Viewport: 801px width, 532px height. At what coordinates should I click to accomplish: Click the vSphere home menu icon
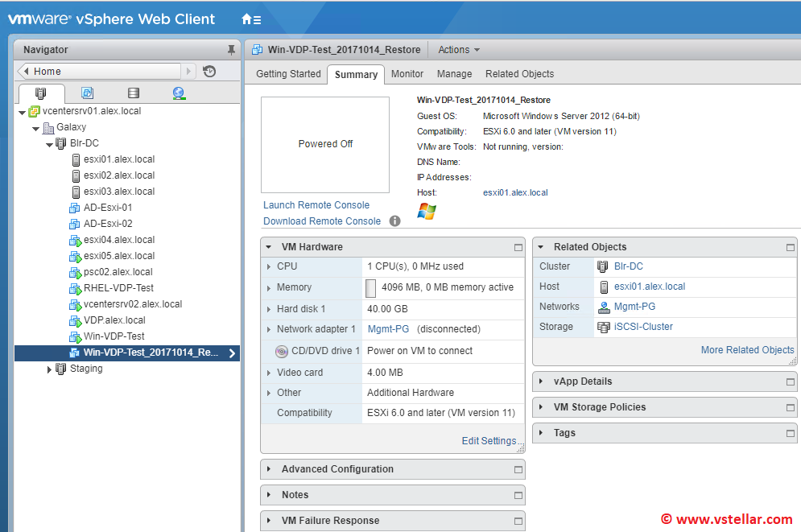[250, 19]
